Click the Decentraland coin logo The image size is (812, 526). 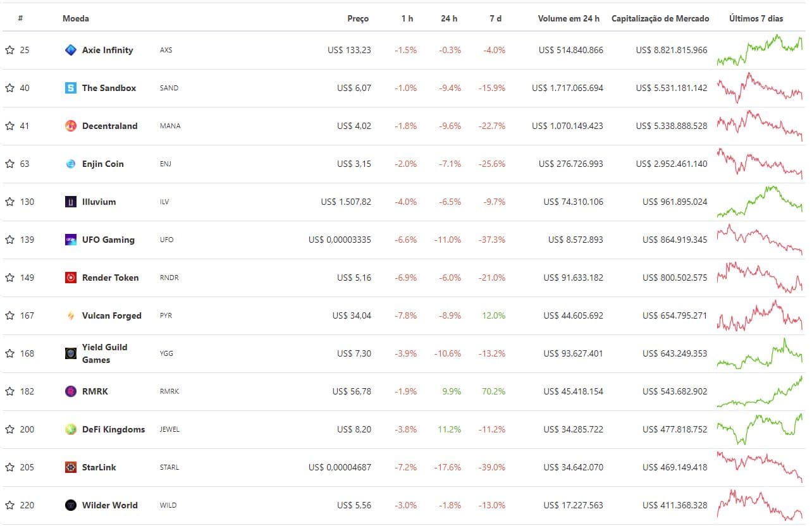pos(71,126)
